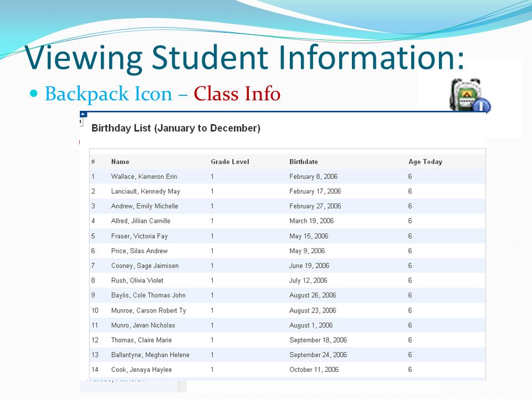
Task: Click birthdate 'May 9, 2006'
Action: [306, 251]
